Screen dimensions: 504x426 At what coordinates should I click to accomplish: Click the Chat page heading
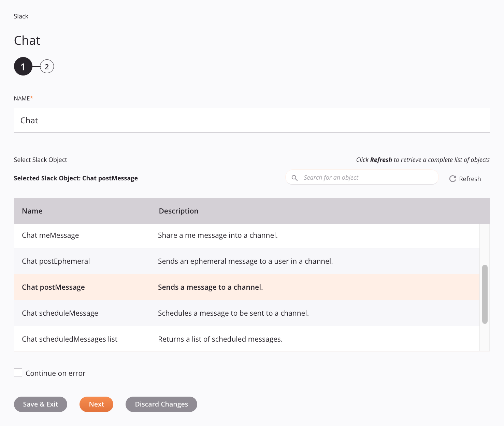27,40
